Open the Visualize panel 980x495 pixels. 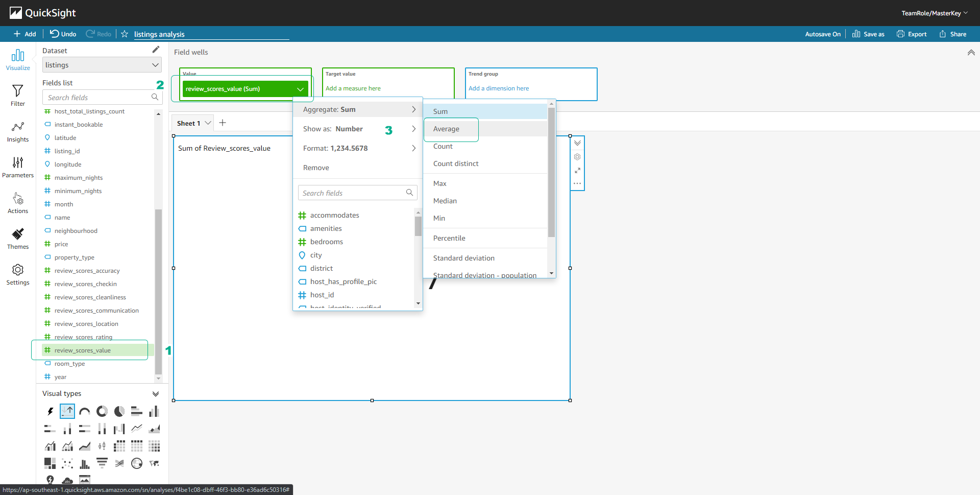pos(18,60)
